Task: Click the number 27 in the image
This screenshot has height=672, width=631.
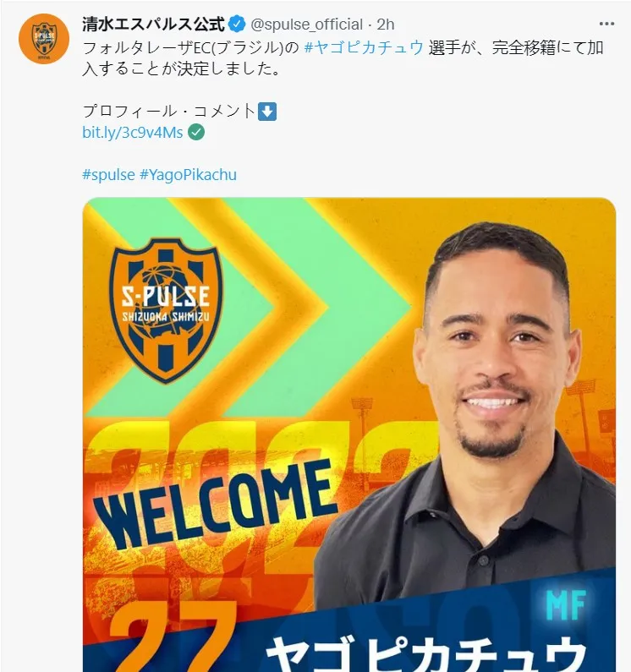Action: [172, 636]
